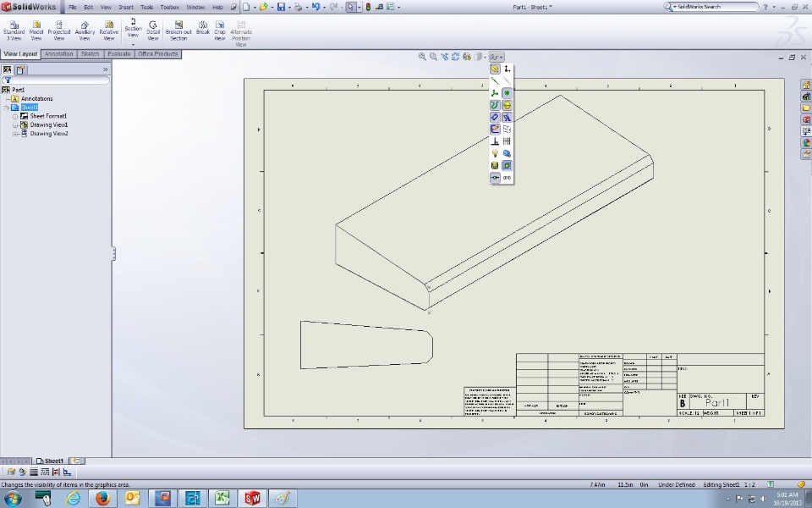Click the Print icon
812x508 pixels.
(x=299, y=8)
